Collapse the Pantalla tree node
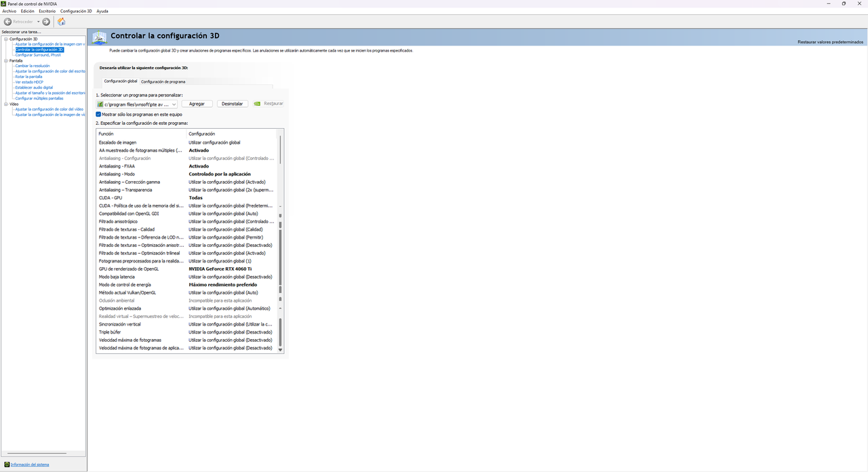This screenshot has width=868, height=472. pyautogui.click(x=5, y=60)
